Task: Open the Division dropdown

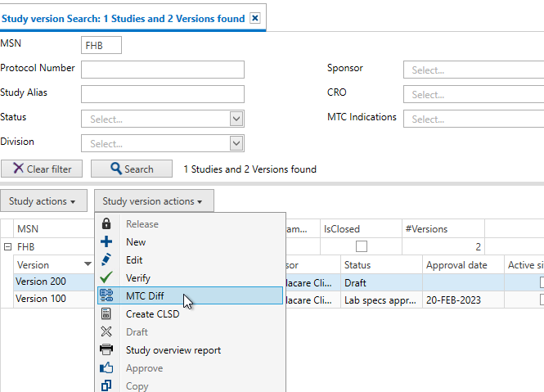Action: [x=236, y=144]
